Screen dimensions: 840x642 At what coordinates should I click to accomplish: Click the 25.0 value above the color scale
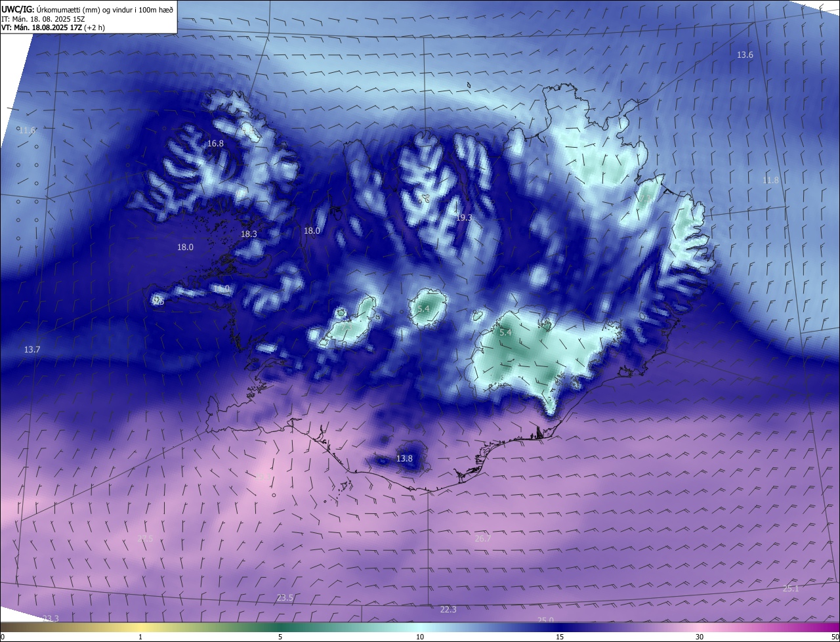(545, 620)
